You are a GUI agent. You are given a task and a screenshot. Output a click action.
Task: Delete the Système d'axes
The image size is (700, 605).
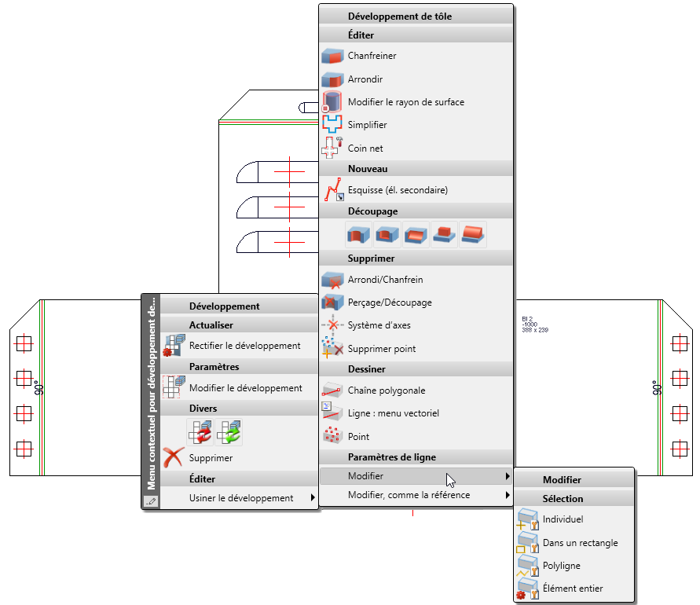tap(416, 325)
